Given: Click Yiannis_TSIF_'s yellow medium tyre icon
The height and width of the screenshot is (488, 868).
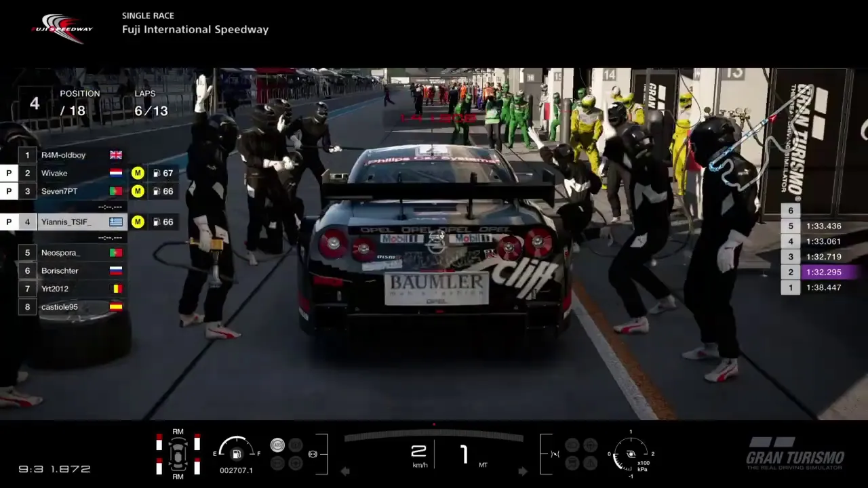Looking at the screenshot, I should [x=138, y=222].
